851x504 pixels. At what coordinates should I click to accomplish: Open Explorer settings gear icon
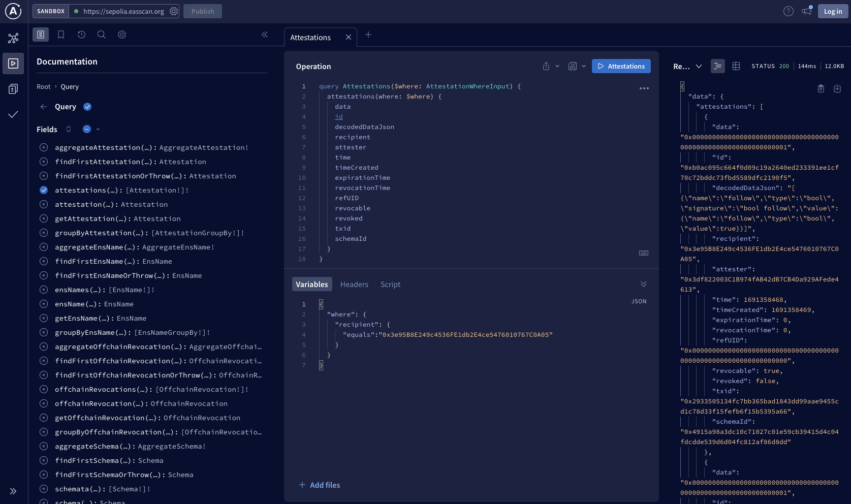121,34
